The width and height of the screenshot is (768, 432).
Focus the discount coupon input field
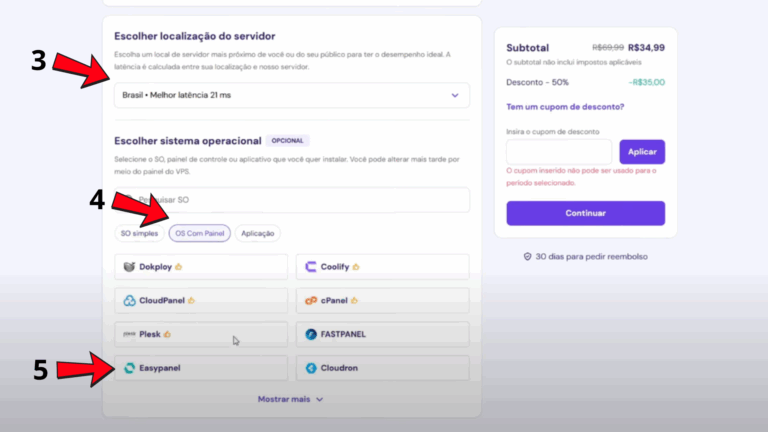point(559,152)
